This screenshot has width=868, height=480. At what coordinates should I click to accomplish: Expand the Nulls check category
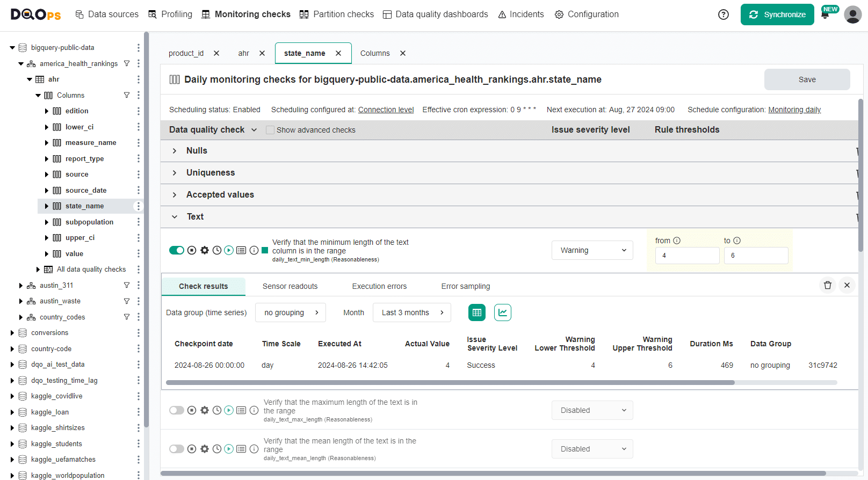[x=175, y=151]
